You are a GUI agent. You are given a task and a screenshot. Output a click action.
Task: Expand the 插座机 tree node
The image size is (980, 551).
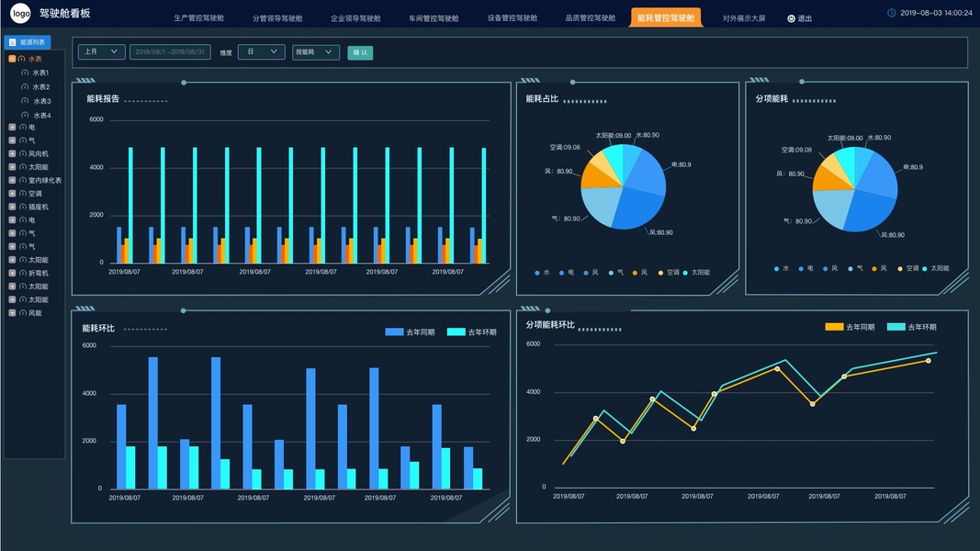point(12,207)
